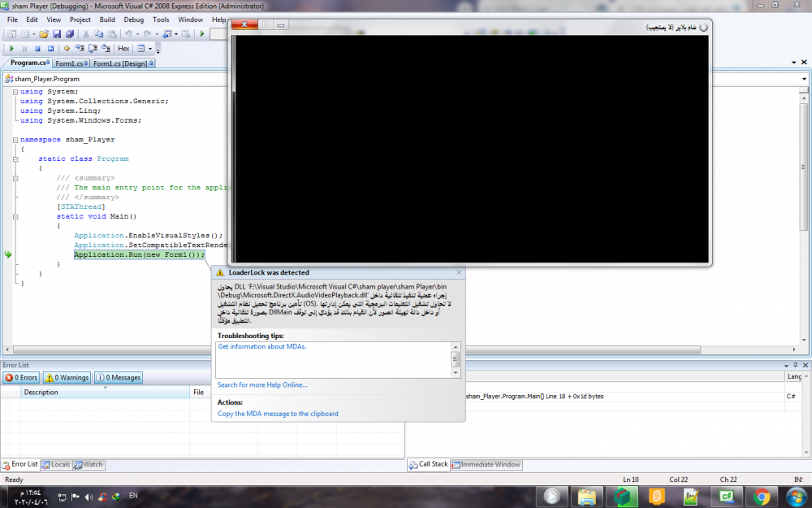Click the Navigate Backward icon
This screenshot has height=508, width=812.
click(167, 33)
